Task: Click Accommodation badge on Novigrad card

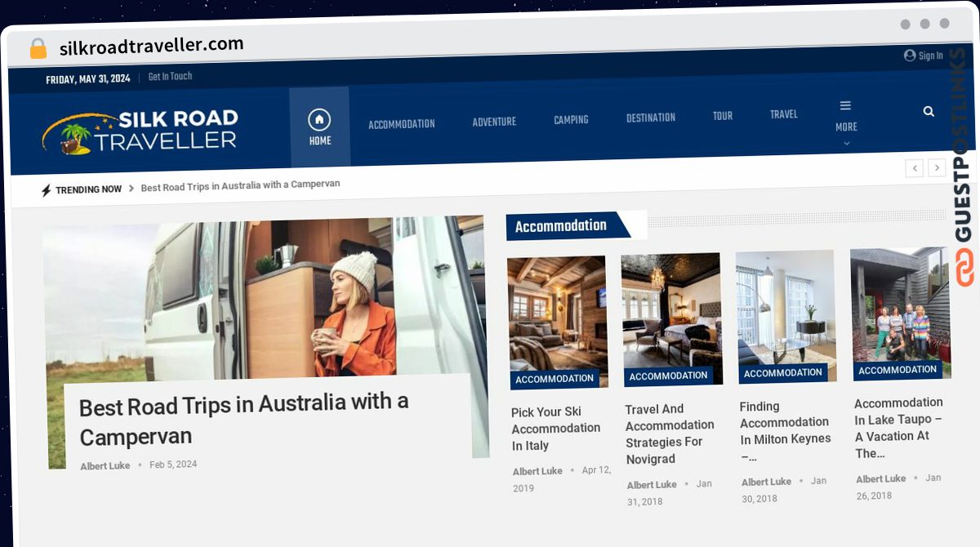Action: pyautogui.click(x=668, y=376)
